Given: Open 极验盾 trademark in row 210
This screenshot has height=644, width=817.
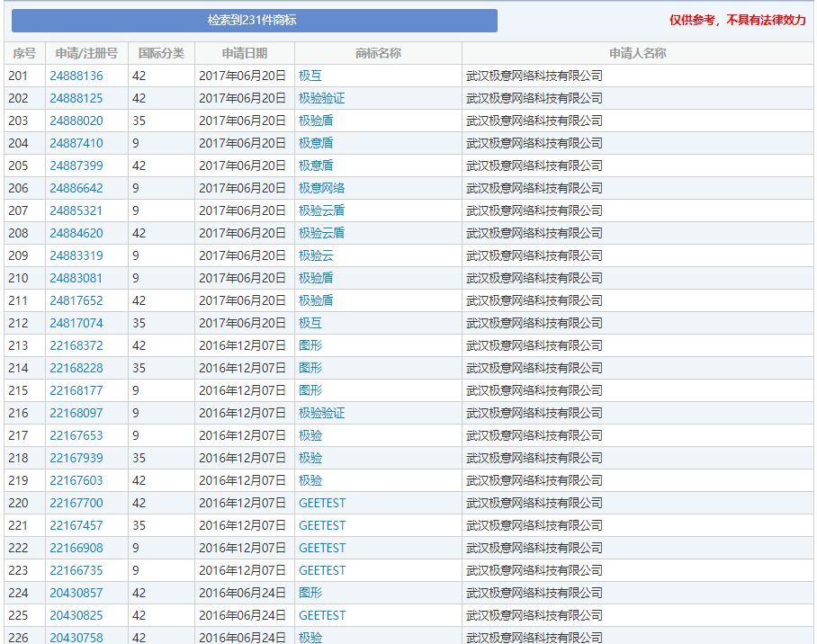Looking at the screenshot, I should [x=316, y=278].
